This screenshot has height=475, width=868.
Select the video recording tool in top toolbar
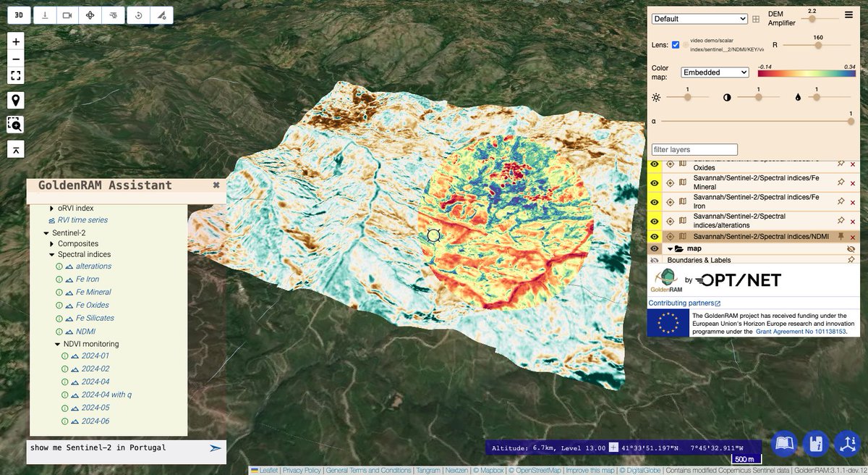point(67,14)
